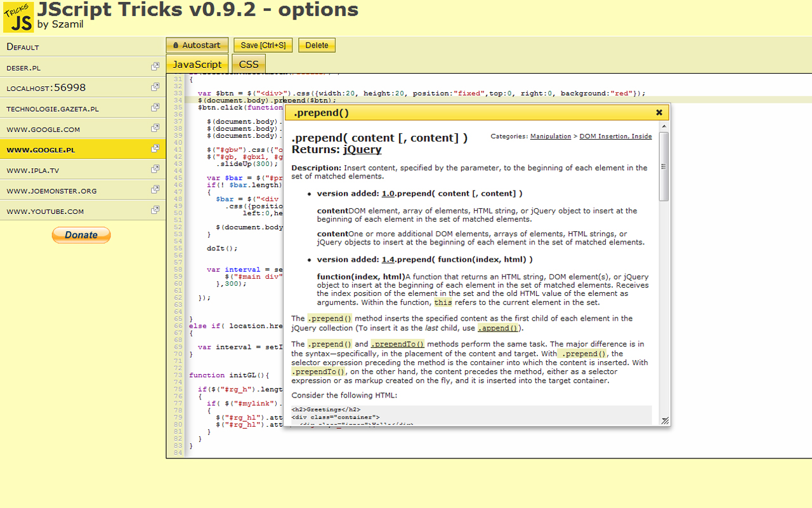Follow the underlined .prependTo() link

click(x=397, y=344)
